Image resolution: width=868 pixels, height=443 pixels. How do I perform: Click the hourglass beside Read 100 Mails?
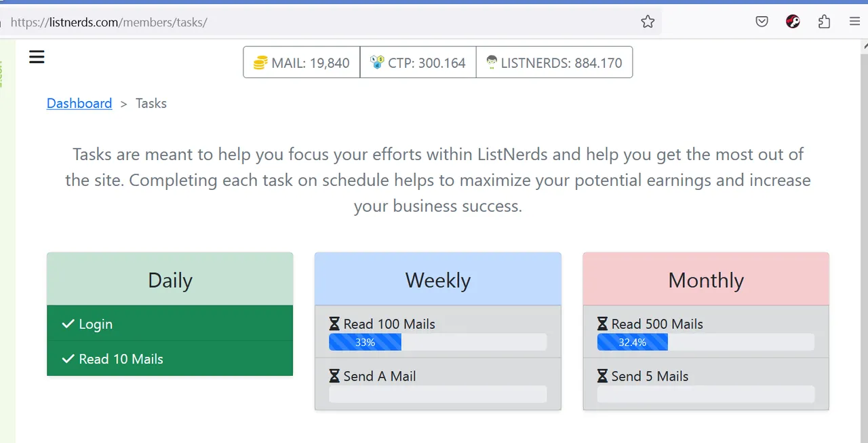[334, 324]
